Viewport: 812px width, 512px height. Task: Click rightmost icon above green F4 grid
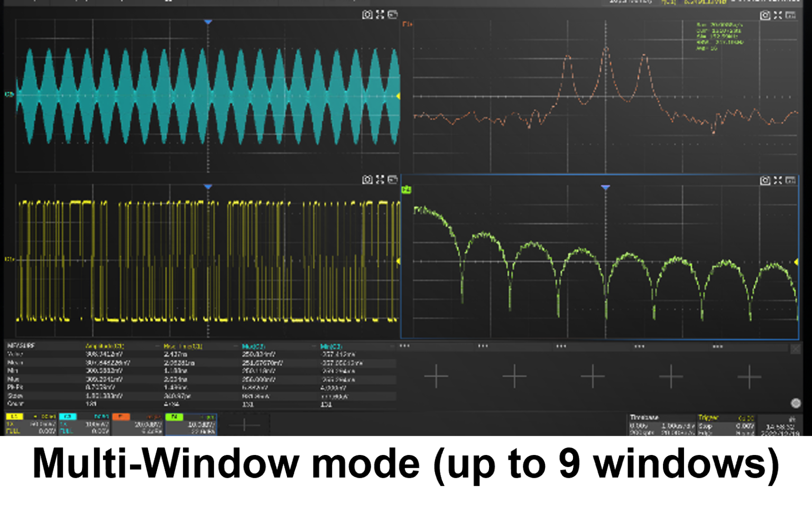pyautogui.click(x=791, y=180)
